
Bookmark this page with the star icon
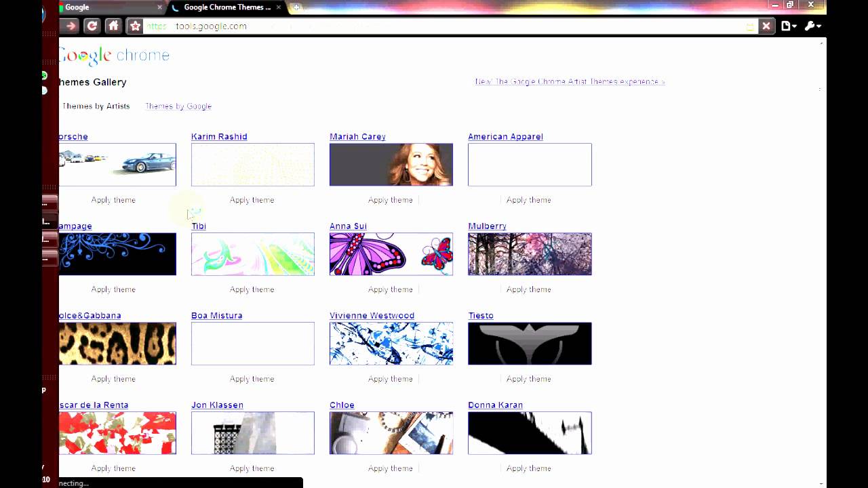coord(136,26)
